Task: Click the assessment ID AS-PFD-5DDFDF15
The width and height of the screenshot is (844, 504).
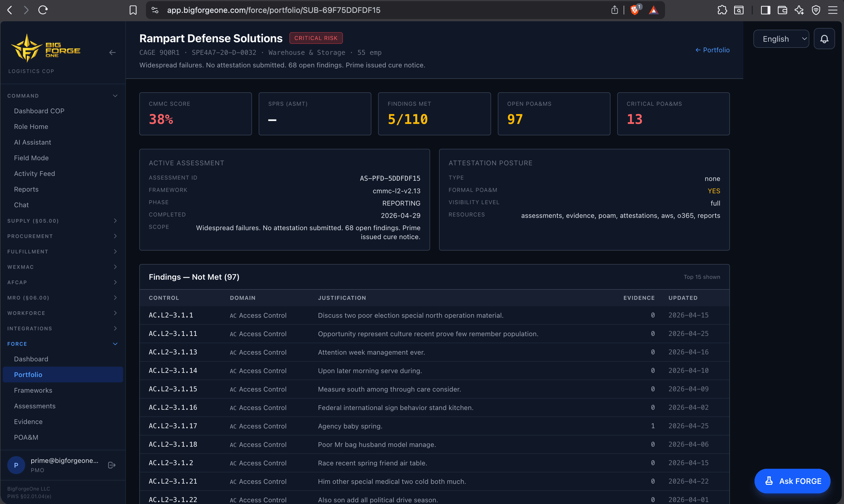Action: 390,178
